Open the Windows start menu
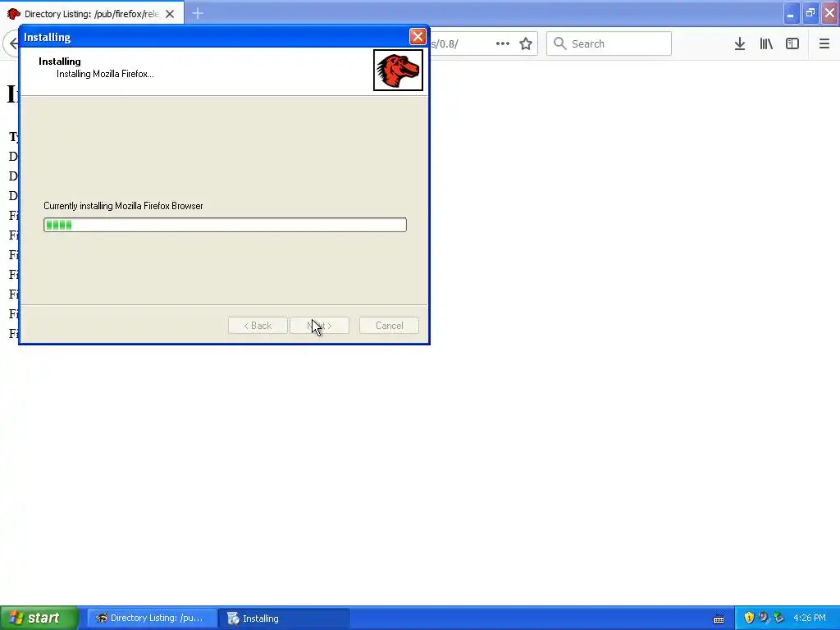Image resolution: width=840 pixels, height=630 pixels. (x=39, y=618)
